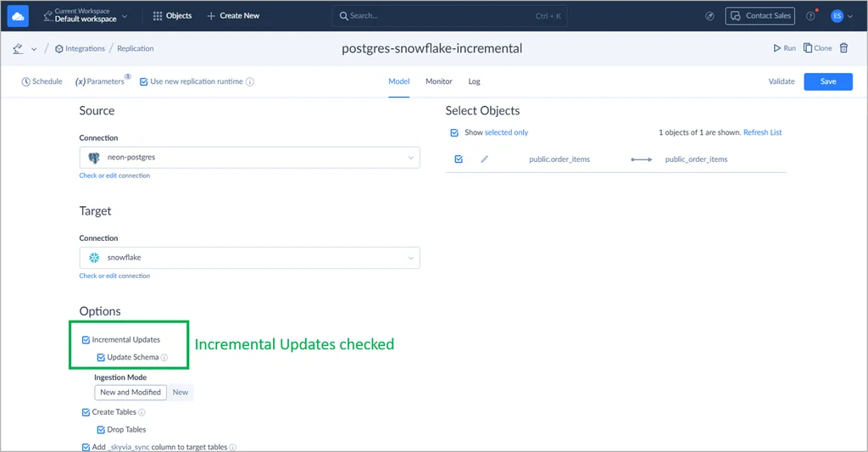Viewport: 868px width, 452px height.
Task: Click the Validate button
Action: [781, 81]
